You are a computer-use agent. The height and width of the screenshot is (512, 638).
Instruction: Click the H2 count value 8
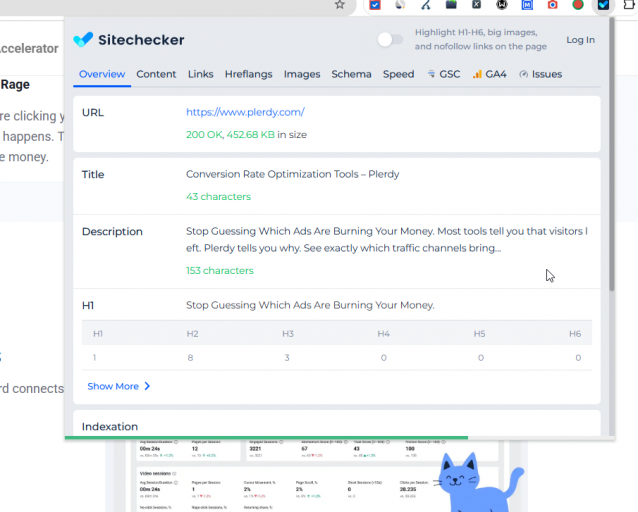click(x=190, y=358)
